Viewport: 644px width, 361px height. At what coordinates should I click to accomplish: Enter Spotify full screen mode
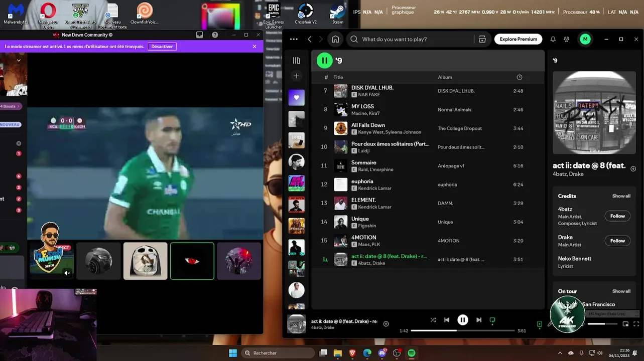tap(636, 324)
